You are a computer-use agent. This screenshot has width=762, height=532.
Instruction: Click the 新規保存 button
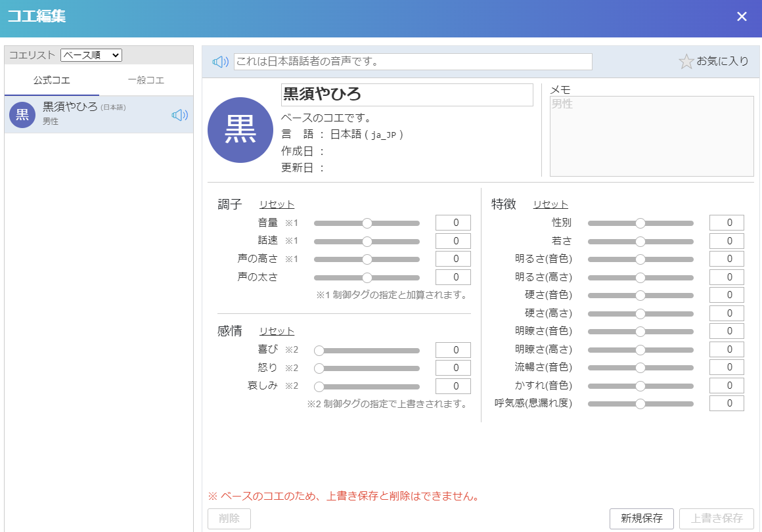(642, 518)
